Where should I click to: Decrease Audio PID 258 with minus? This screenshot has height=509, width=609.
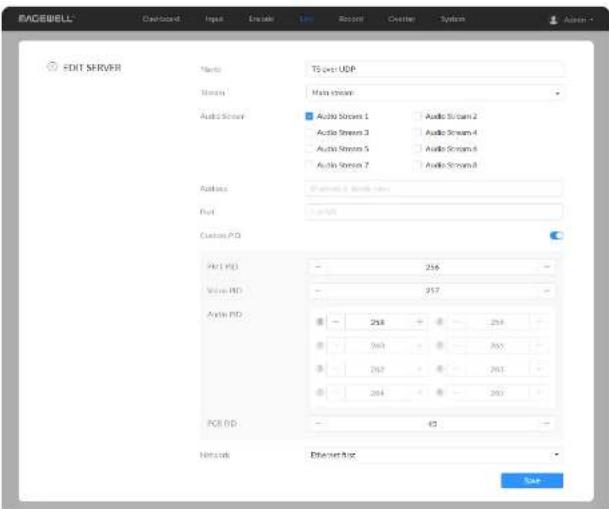coord(336,322)
